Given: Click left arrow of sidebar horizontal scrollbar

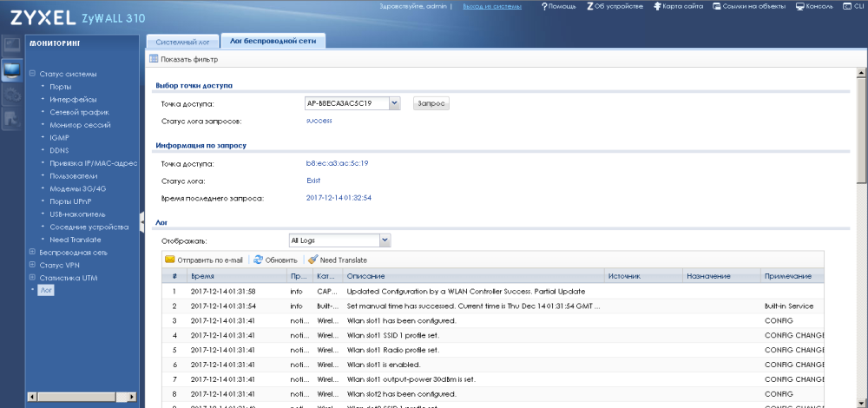Looking at the screenshot, I should click(x=32, y=397).
